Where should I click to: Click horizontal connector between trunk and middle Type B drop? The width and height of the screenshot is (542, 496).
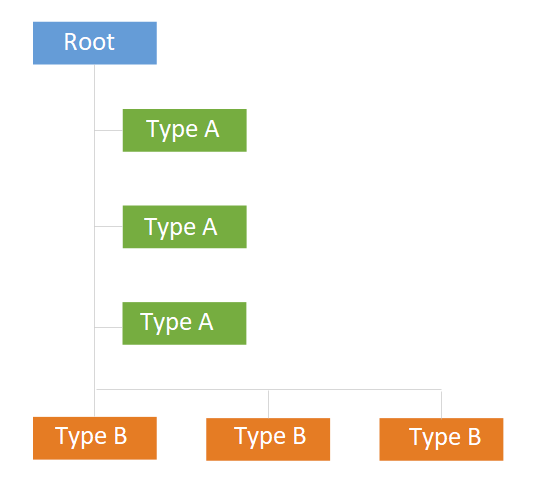tap(182, 390)
